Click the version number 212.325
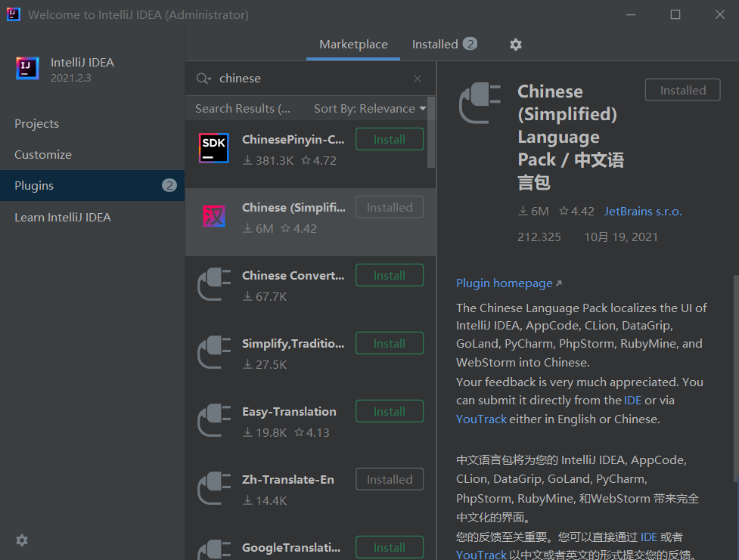Screen dimensions: 739x560 pos(539,237)
